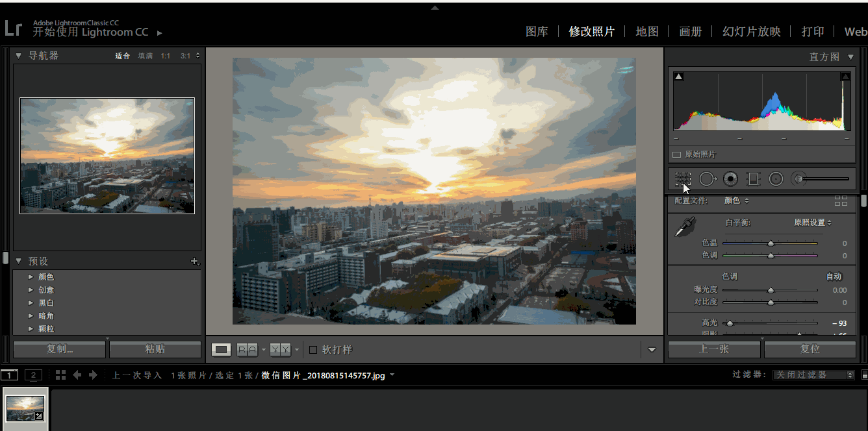Viewport: 868px width, 431px height.
Task: Select the Adjustment Brush tool
Action: (797, 179)
